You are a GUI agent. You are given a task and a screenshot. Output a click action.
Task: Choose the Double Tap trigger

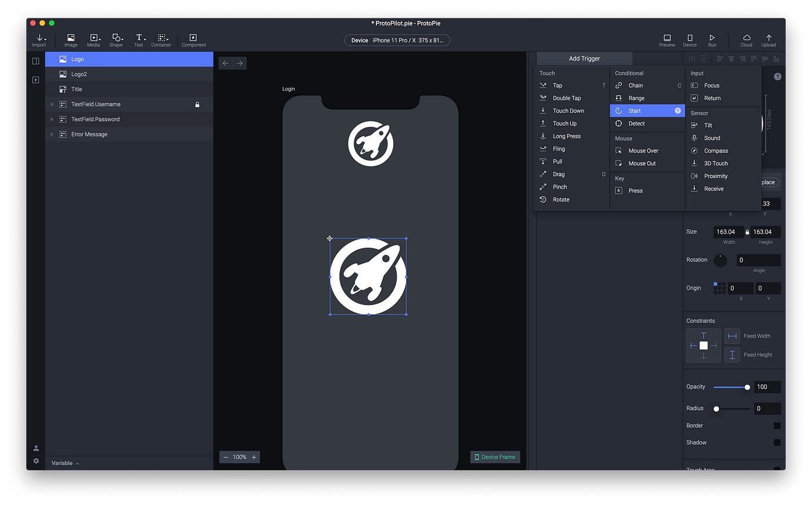click(572, 98)
